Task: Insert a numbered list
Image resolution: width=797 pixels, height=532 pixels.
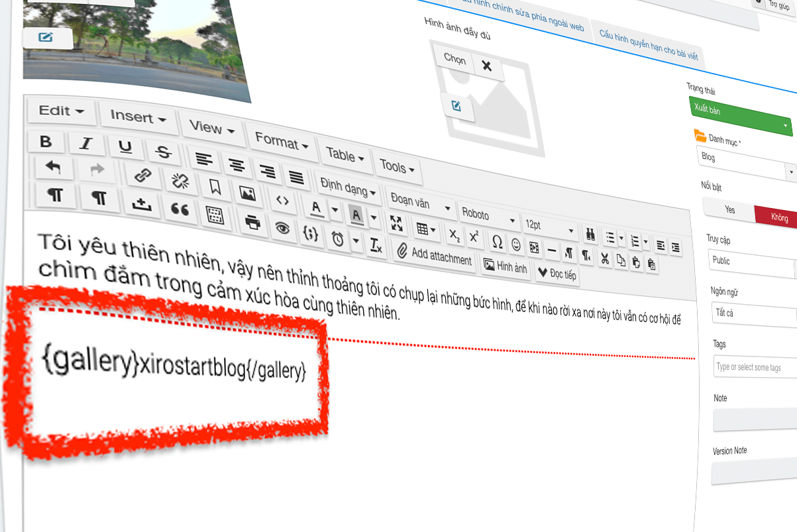Action: click(635, 241)
